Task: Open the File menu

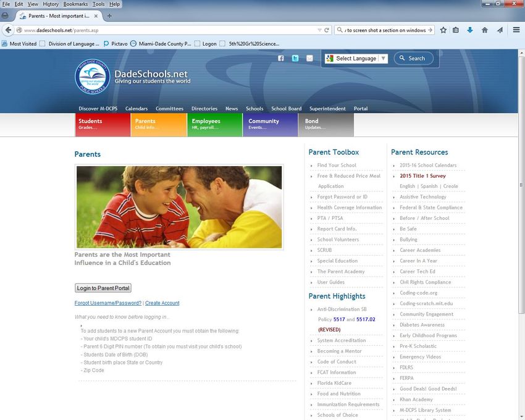Action: coord(6,4)
